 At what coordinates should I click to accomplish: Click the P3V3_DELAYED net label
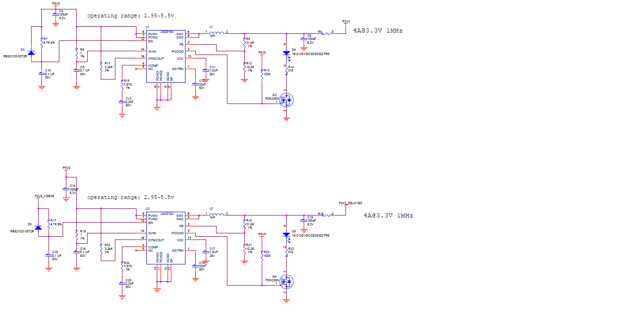click(x=351, y=203)
